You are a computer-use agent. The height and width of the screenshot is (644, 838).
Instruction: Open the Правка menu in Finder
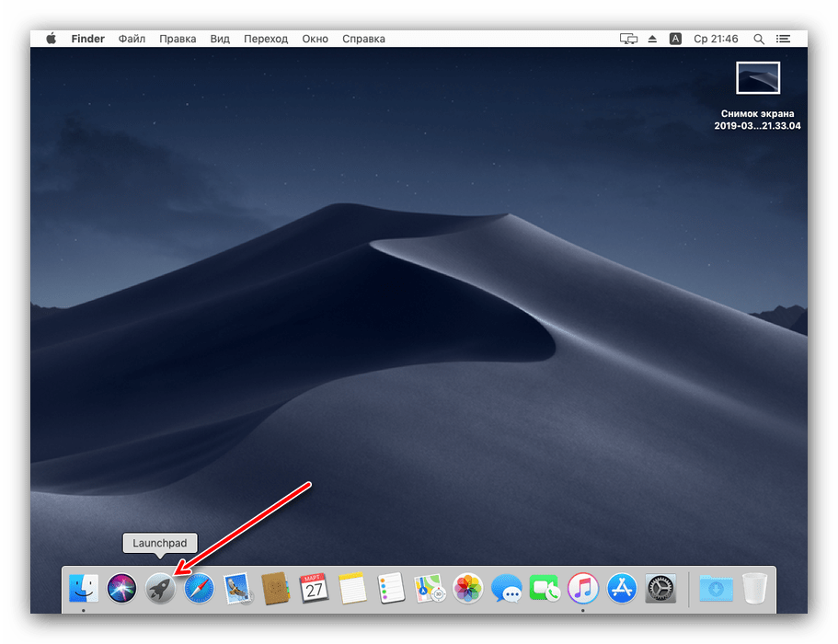point(178,39)
